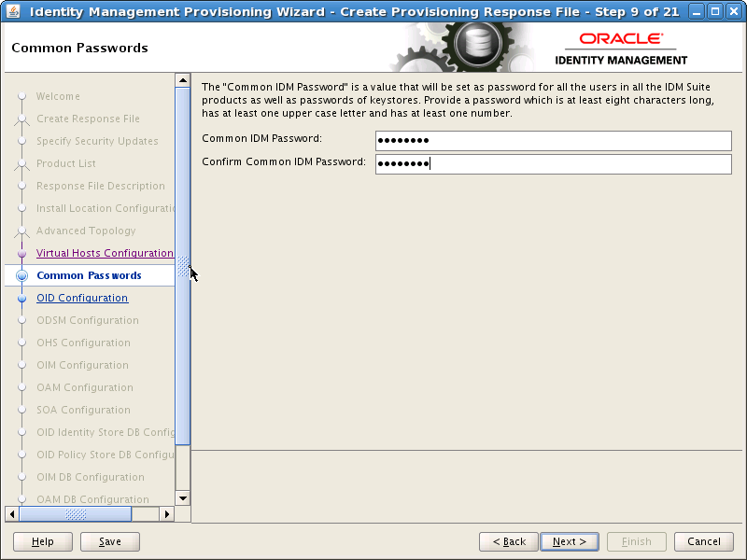Viewport: 747px width, 560px height.
Task: Click the vertical scrollbar up arrow
Action: (182, 80)
